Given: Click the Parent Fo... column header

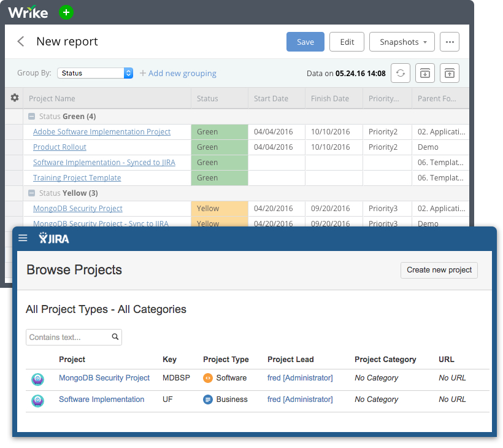Looking at the screenshot, I should [440, 99].
